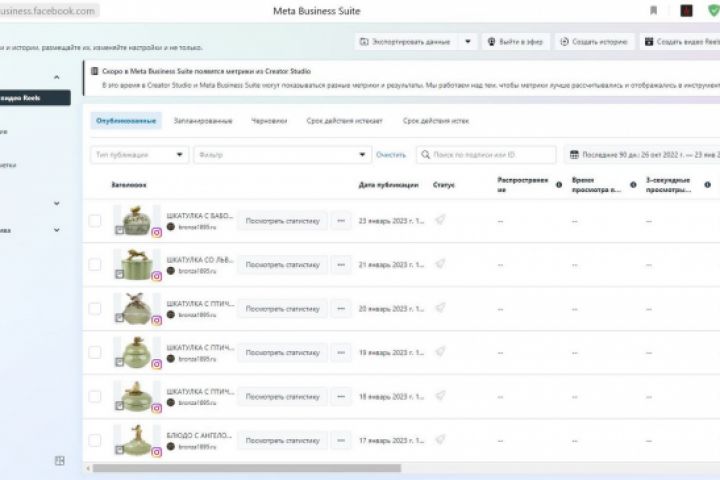This screenshot has height=480, width=720.
Task: Open the ШКАТУЛКА С БАБО post thumbnail
Action: coord(136,220)
